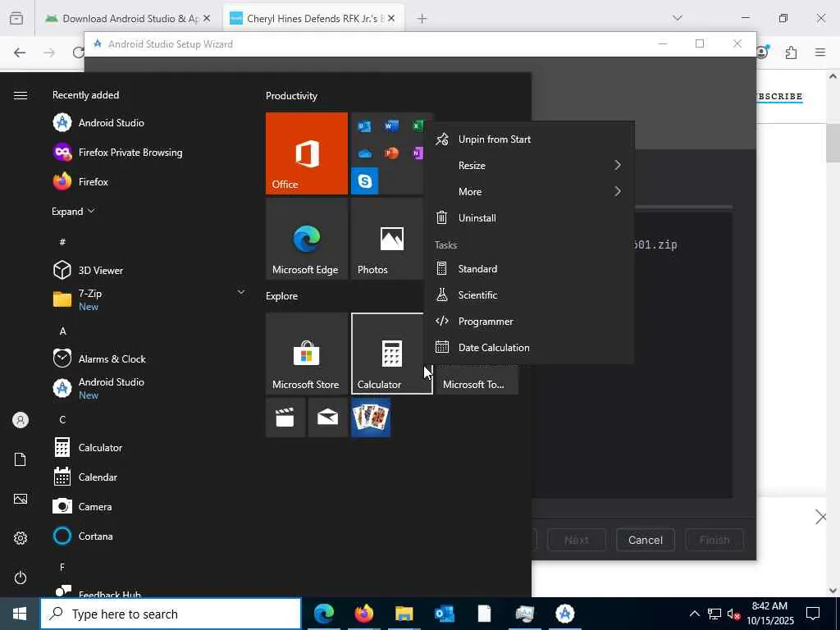Open the browser hamburger menu
Viewport: 840px width, 630px height.
point(820,52)
